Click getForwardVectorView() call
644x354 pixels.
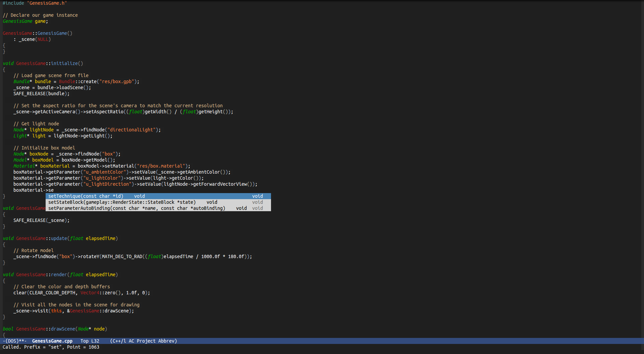coord(223,184)
